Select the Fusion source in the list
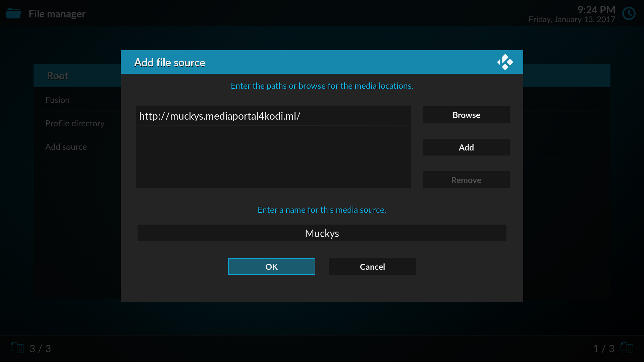Viewport: 644px width, 362px height. (x=58, y=100)
